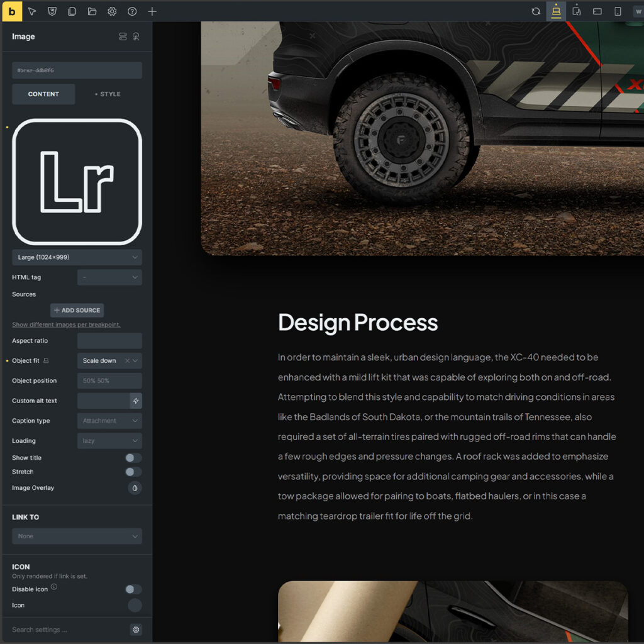644x644 pixels.
Task: Switch to mobile portrait breakpoint icon
Action: click(x=618, y=11)
